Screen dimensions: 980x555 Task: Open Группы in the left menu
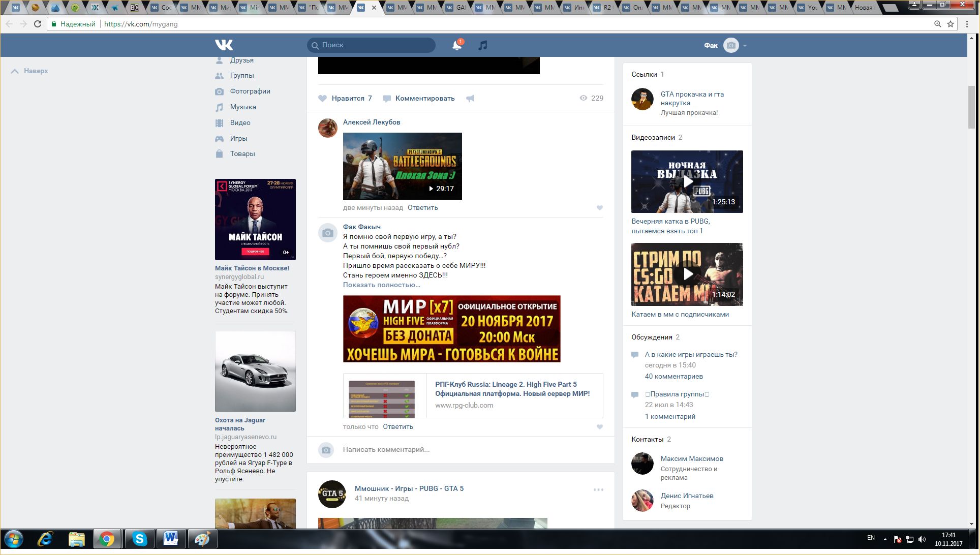(241, 75)
